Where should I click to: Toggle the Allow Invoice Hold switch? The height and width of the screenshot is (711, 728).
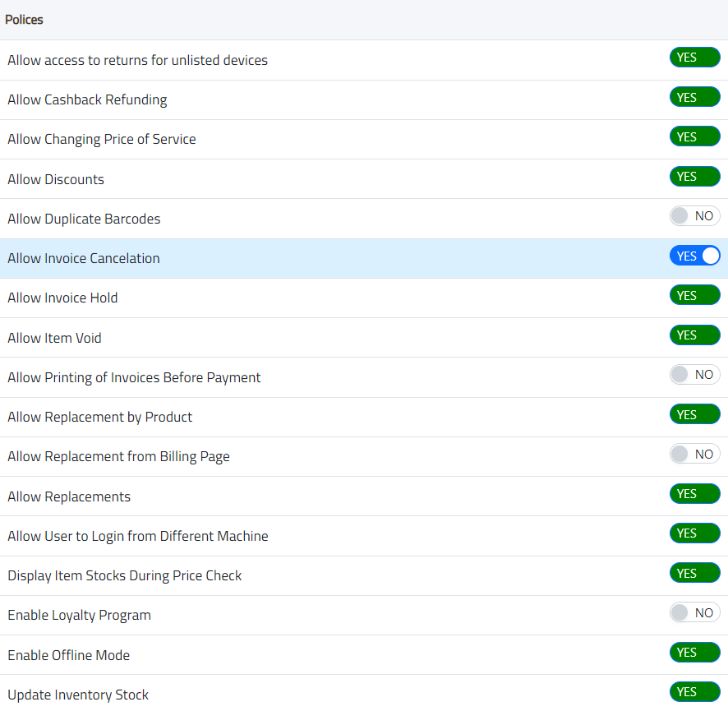694,295
